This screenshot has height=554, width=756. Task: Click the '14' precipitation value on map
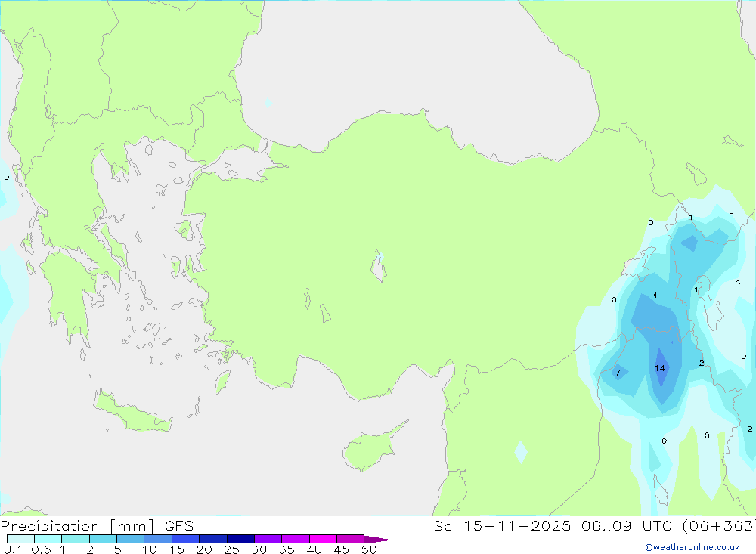[660, 368]
